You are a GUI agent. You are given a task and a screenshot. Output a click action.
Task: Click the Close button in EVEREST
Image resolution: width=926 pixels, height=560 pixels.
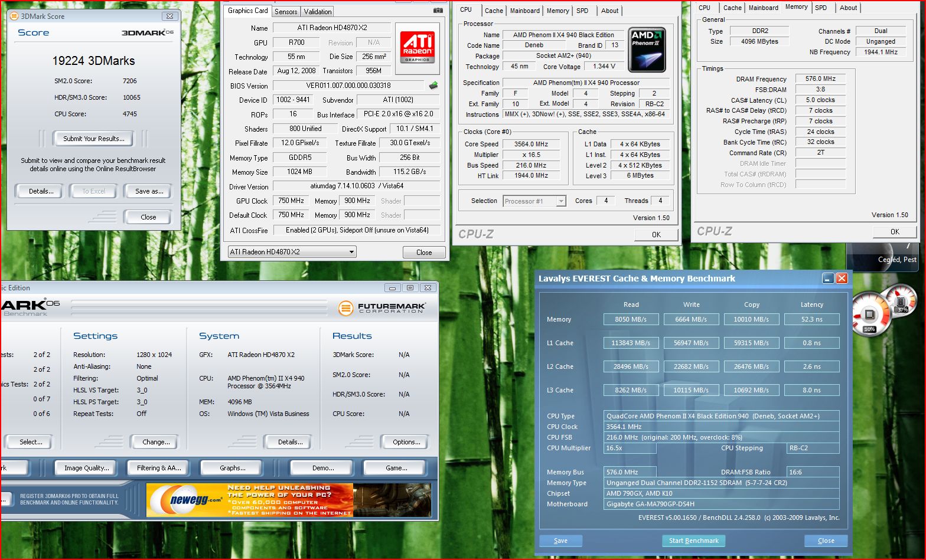tap(826, 541)
